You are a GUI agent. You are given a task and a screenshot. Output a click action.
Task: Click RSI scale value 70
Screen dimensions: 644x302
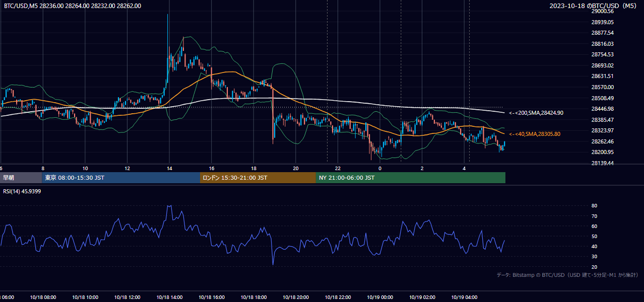click(x=594, y=216)
